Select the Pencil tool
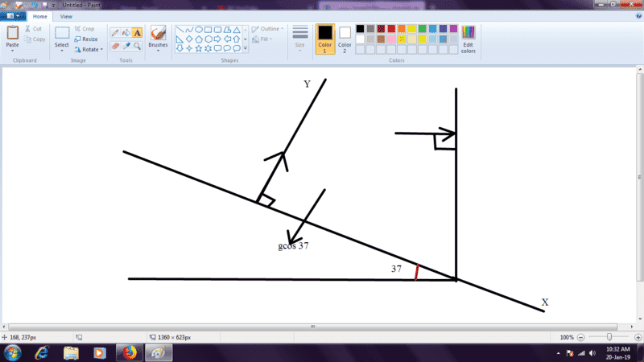 (x=114, y=33)
